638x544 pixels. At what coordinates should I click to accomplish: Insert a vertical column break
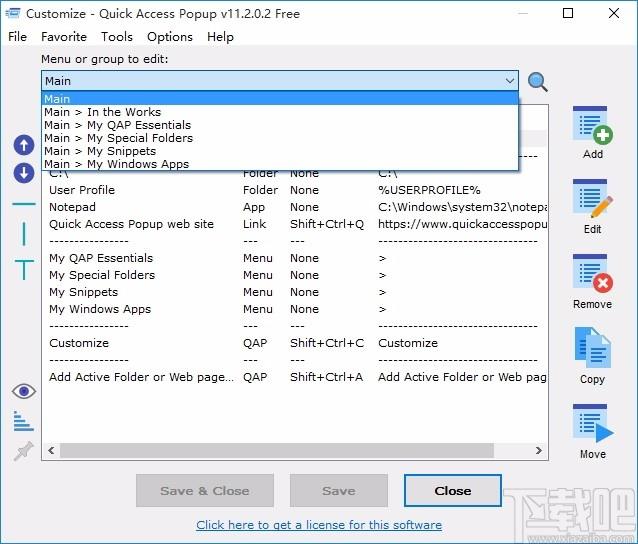[x=24, y=234]
